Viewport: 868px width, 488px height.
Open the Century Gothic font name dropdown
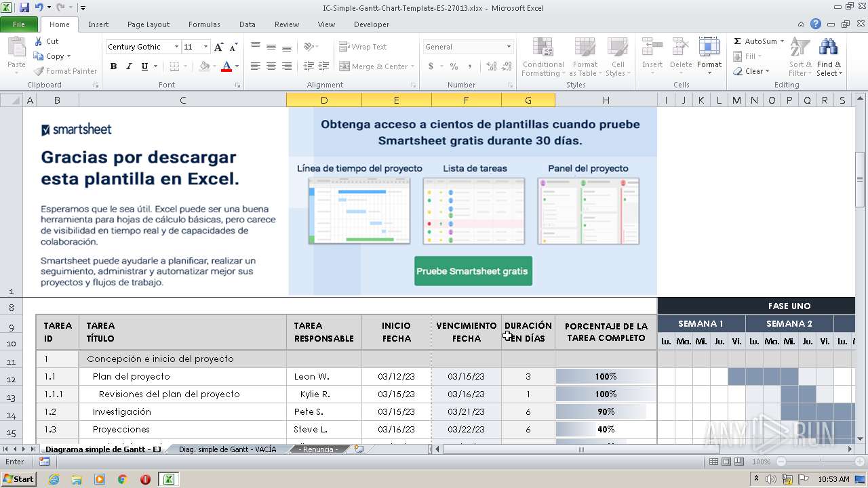176,47
